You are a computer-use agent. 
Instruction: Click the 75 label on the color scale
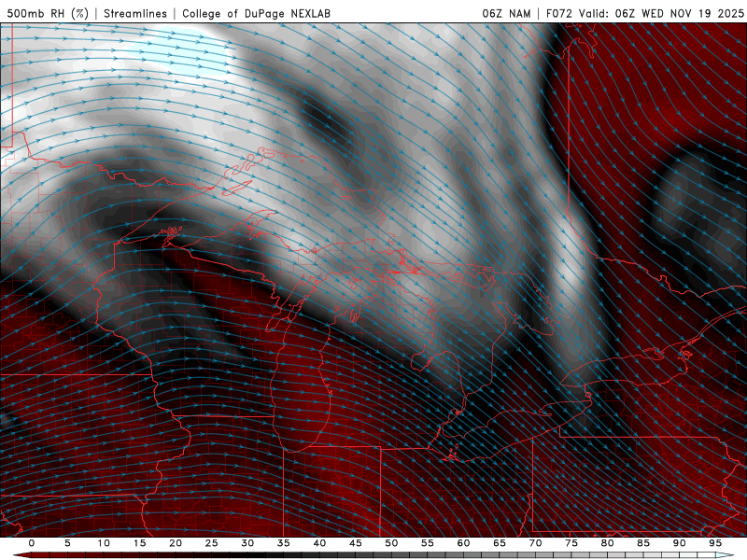pyautogui.click(x=571, y=543)
